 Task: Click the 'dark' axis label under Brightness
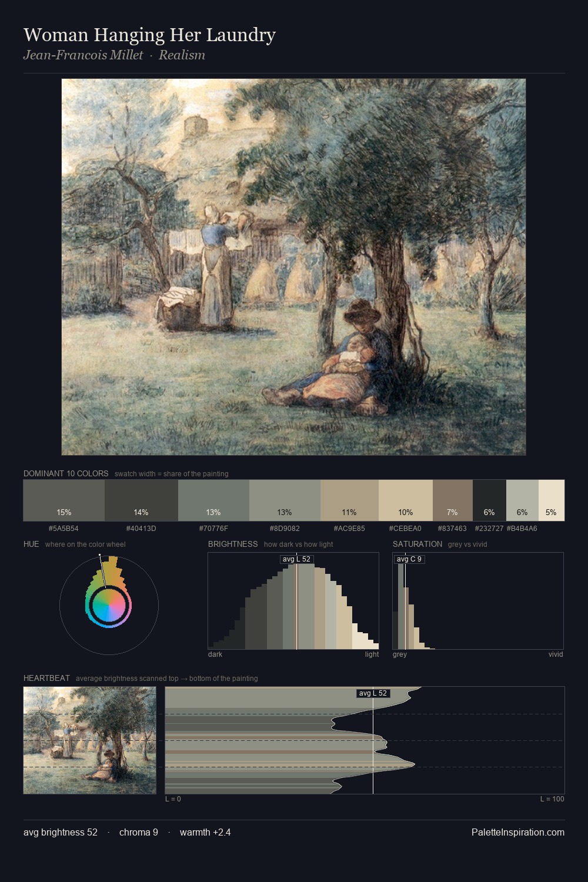(x=215, y=654)
